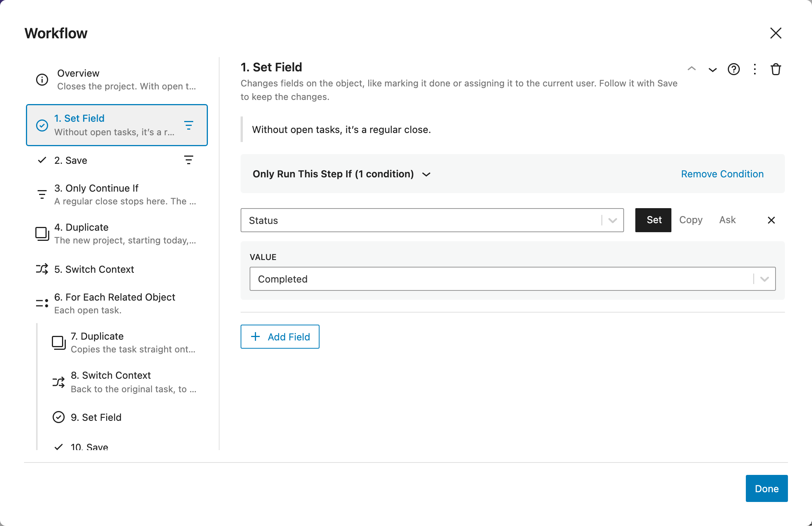Click the duplicate icon of step 4
The image size is (812, 526).
click(x=42, y=234)
